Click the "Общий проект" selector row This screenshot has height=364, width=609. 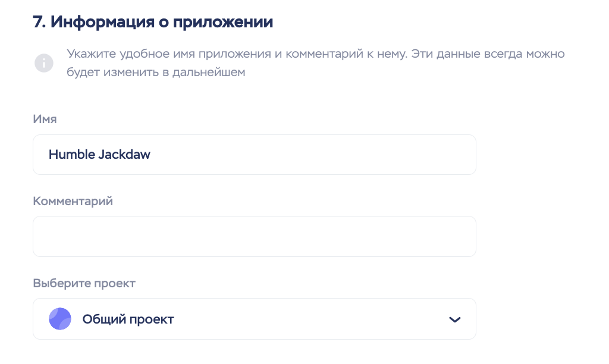click(255, 319)
